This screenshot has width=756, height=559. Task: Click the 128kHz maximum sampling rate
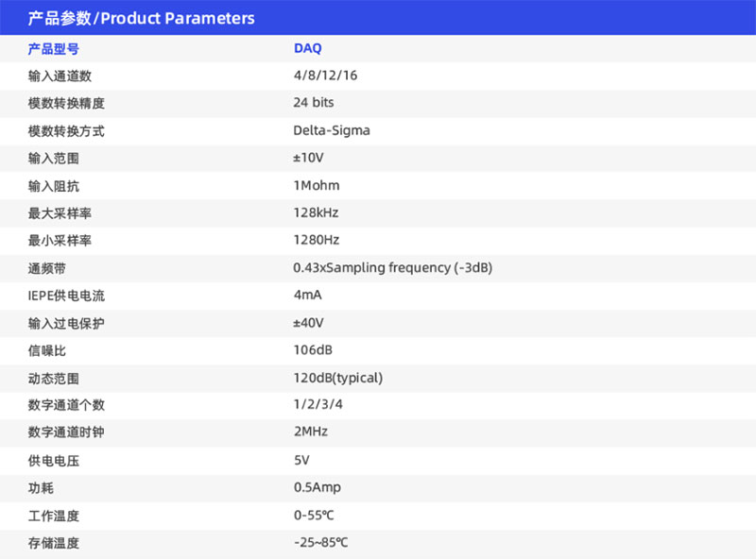pyautogui.click(x=316, y=212)
